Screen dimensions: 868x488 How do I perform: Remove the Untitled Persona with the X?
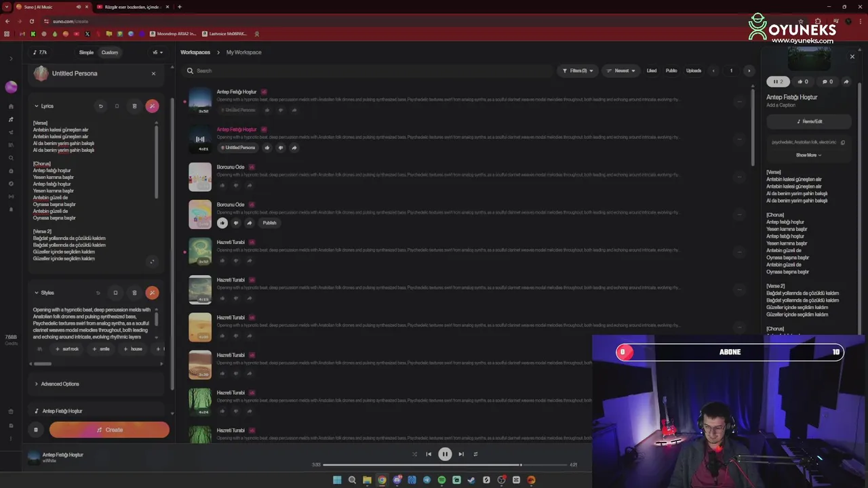point(153,73)
